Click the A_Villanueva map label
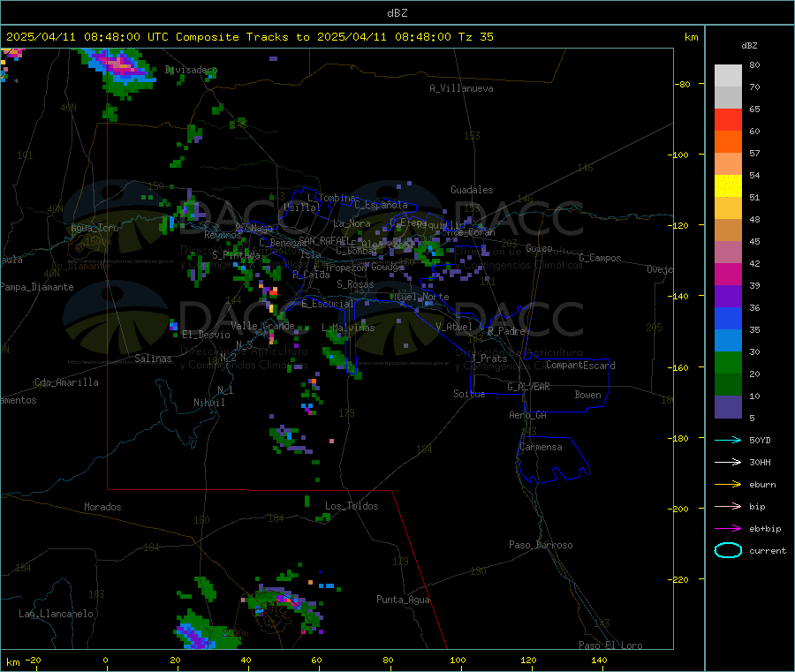This screenshot has width=795, height=672. click(461, 88)
